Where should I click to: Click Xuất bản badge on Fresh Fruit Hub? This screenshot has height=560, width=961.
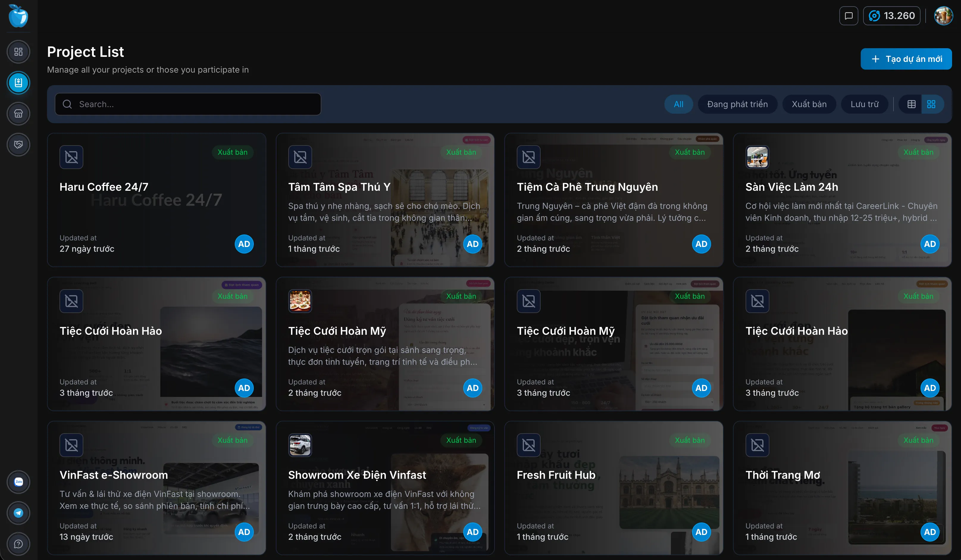[x=689, y=440]
